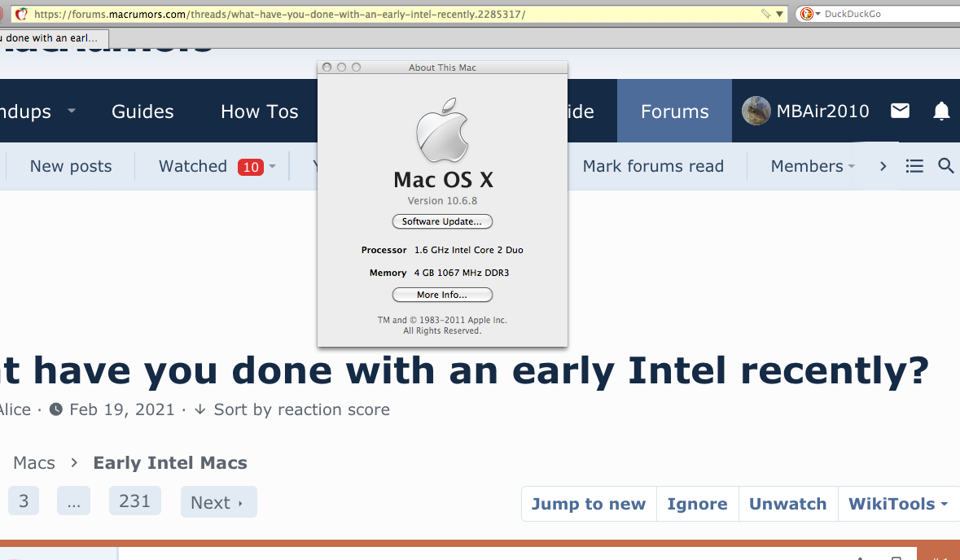Open the Members page
Viewport: 960px width, 560px height.
pyautogui.click(x=807, y=166)
